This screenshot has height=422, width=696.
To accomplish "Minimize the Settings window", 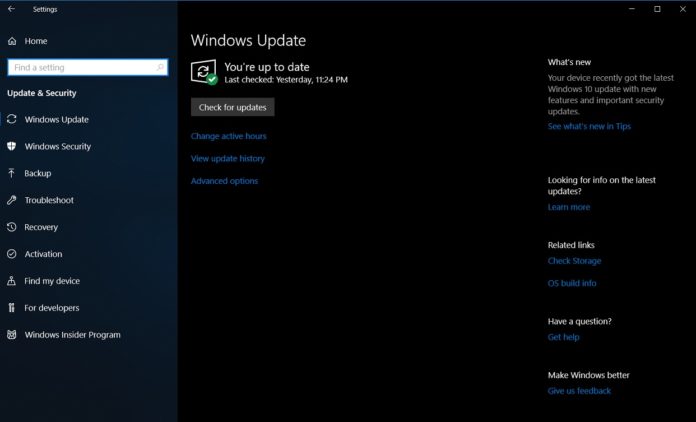I will 632,9.
